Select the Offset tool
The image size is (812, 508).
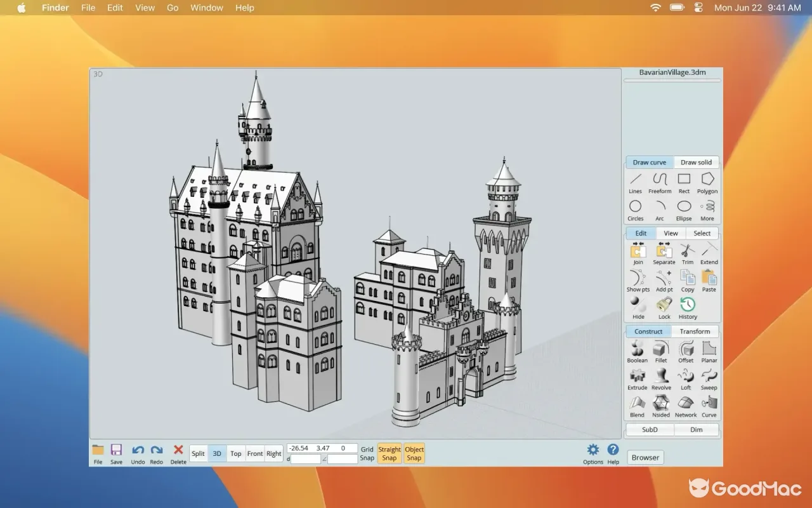coord(686,352)
